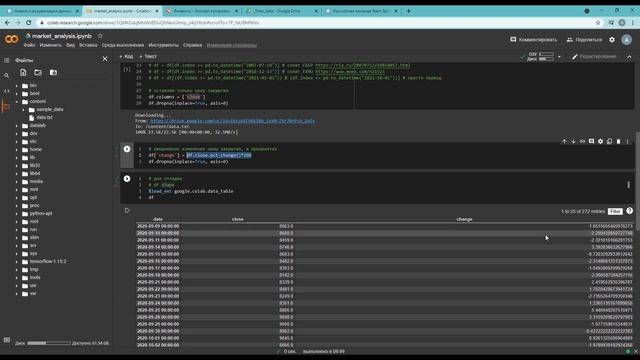Image resolution: width=640 pixels, height=360 pixels.
Task: Open the Справка menu
Action: coord(192,45)
